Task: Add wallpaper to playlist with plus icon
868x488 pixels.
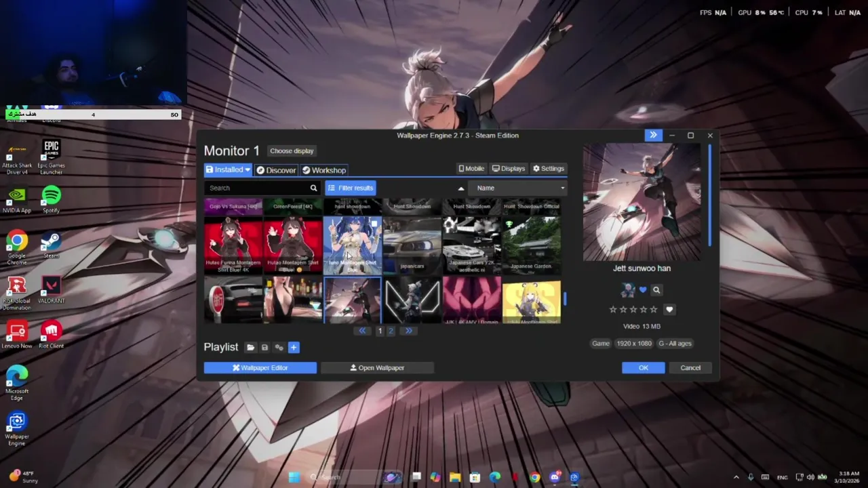Action: (294, 347)
